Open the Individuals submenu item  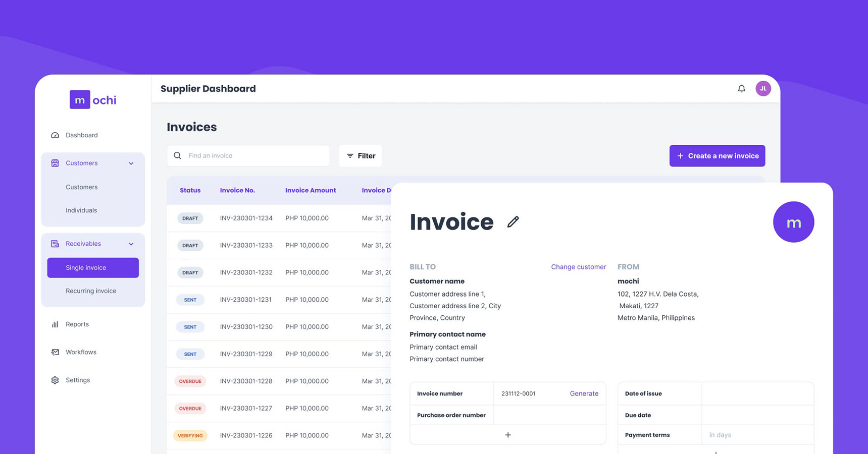click(x=81, y=210)
